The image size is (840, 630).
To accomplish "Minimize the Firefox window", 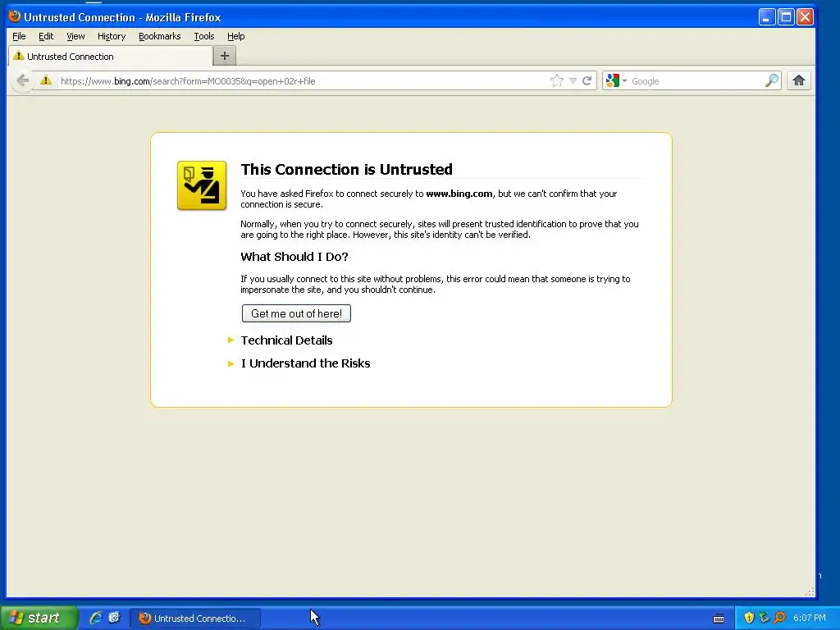I will (767, 17).
